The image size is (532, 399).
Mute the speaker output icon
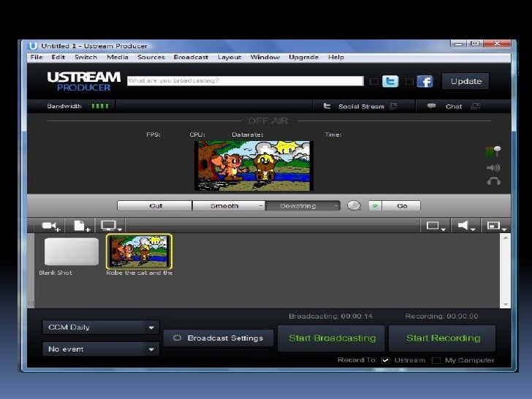[493, 167]
